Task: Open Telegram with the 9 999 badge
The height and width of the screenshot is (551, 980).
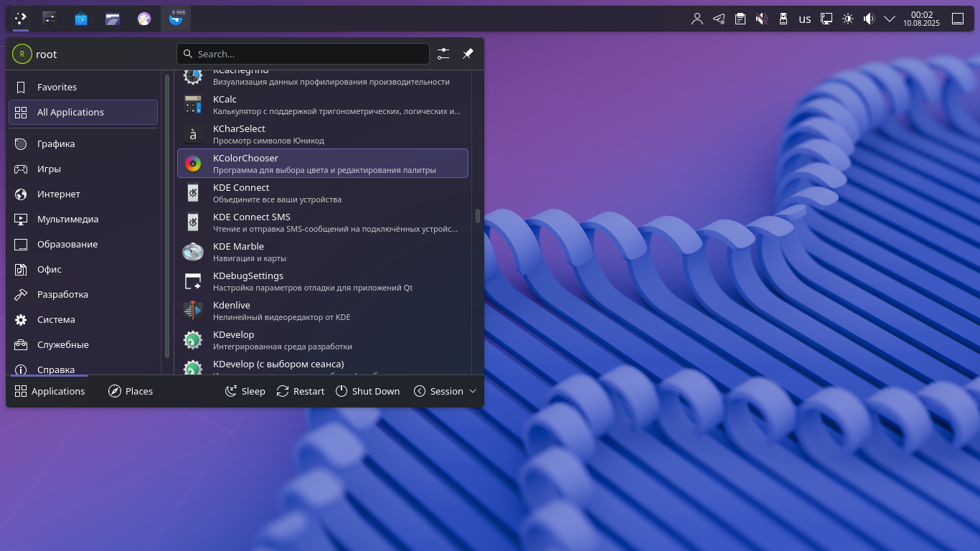Action: point(176,19)
